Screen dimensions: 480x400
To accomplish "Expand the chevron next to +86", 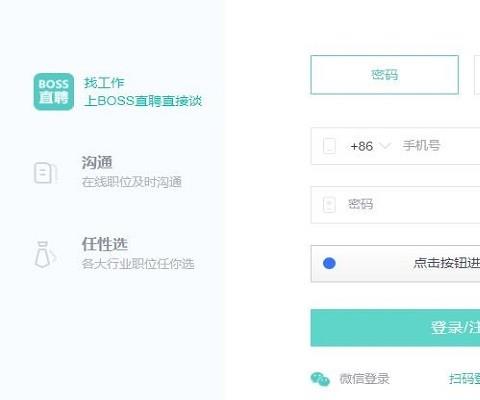I will coord(385,146).
